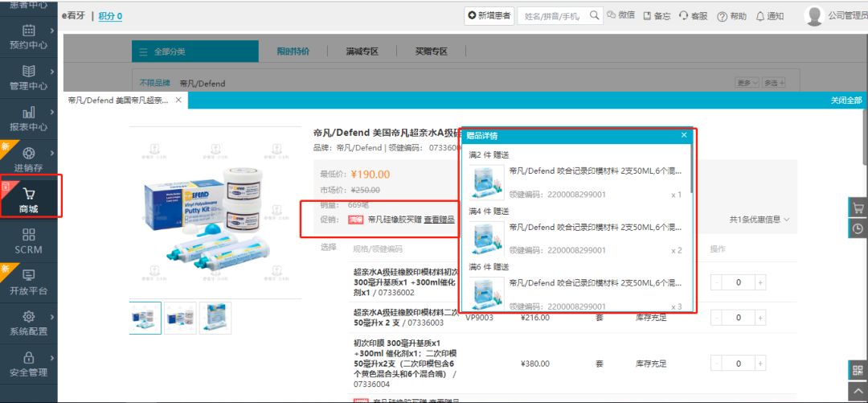Expand 安全管理 submenu arrow
Screen dimensions: 868x403
(52, 357)
